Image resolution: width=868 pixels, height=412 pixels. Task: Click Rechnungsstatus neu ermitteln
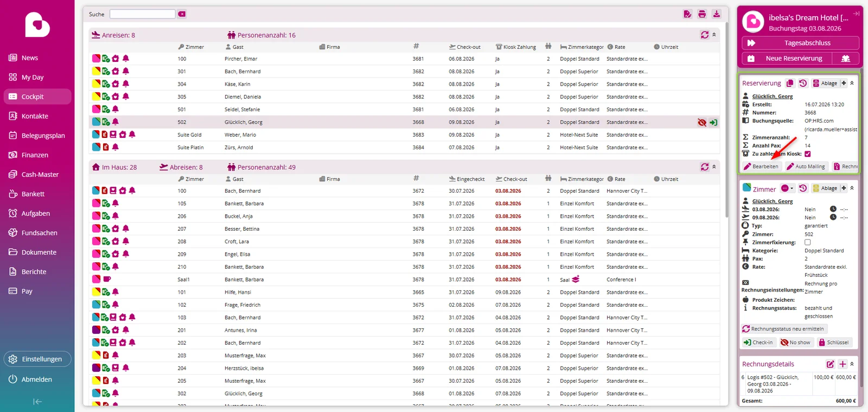point(783,329)
